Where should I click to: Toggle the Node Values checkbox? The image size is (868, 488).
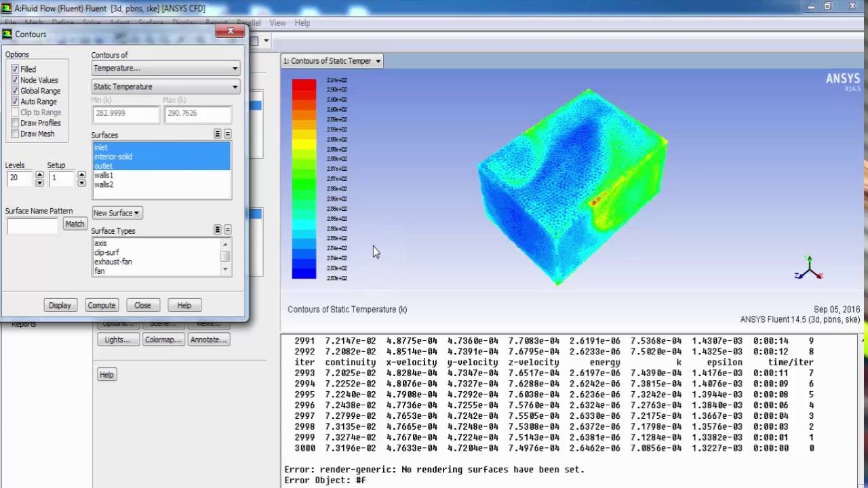15,80
